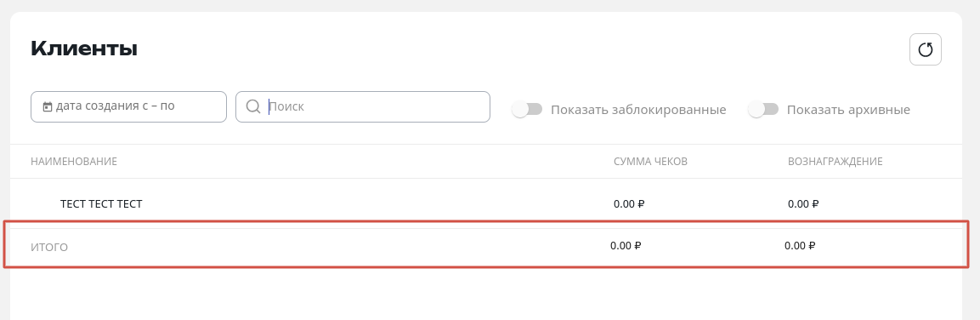
Task: Focus the Поиск search field
Action: click(x=362, y=106)
